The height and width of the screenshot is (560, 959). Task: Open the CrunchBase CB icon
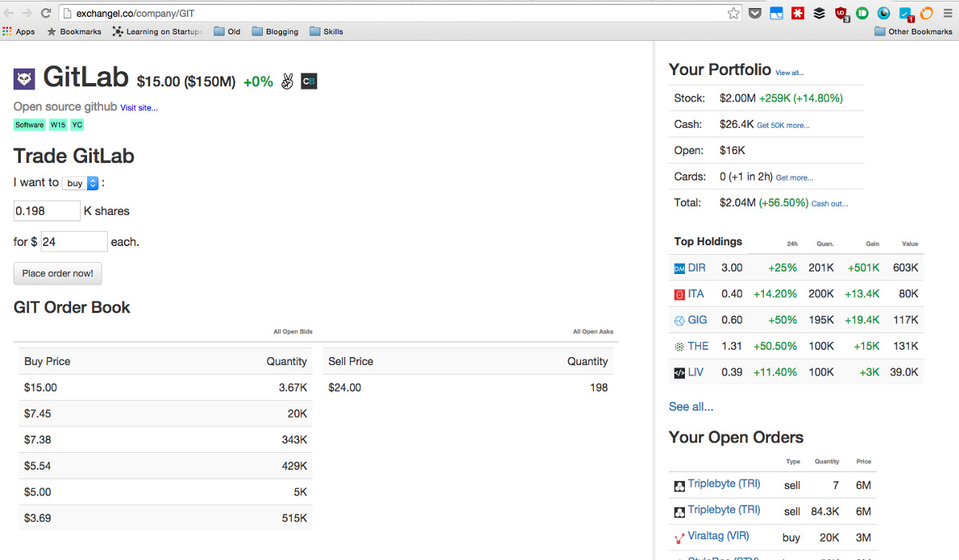pyautogui.click(x=309, y=81)
